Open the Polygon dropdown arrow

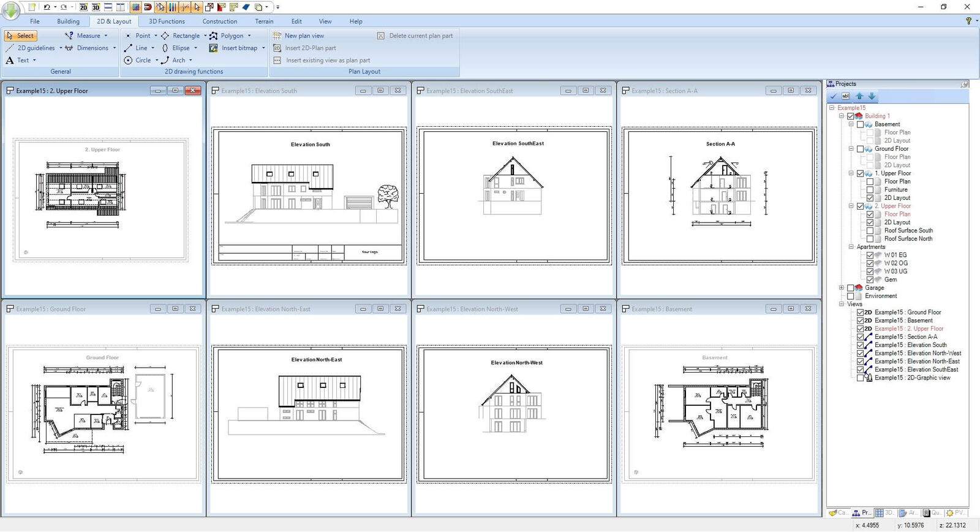tap(249, 36)
